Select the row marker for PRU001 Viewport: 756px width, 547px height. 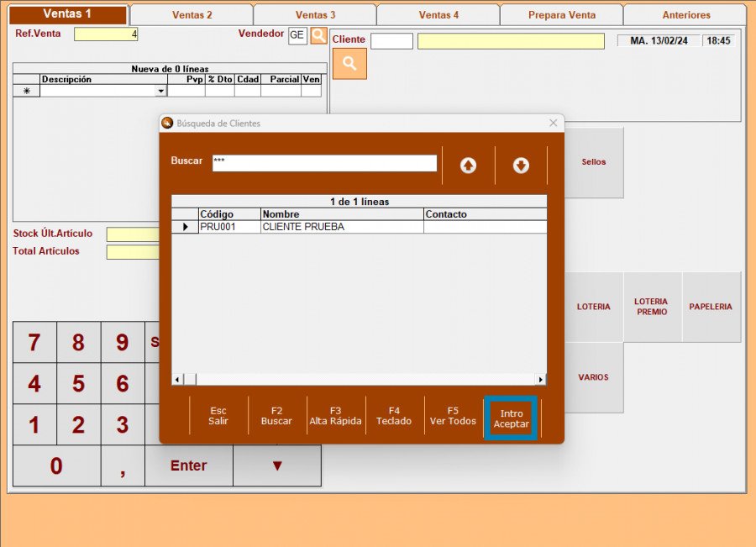[x=185, y=227]
